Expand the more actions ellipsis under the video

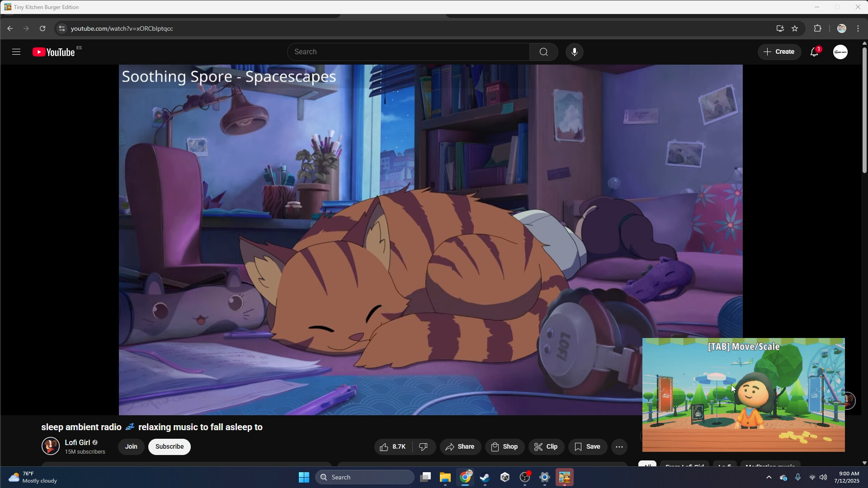point(619,446)
